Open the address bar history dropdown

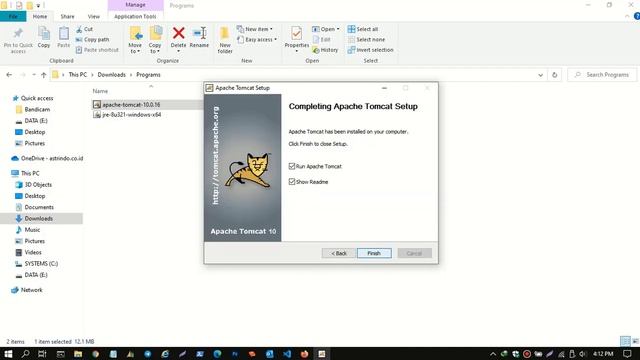pos(540,75)
